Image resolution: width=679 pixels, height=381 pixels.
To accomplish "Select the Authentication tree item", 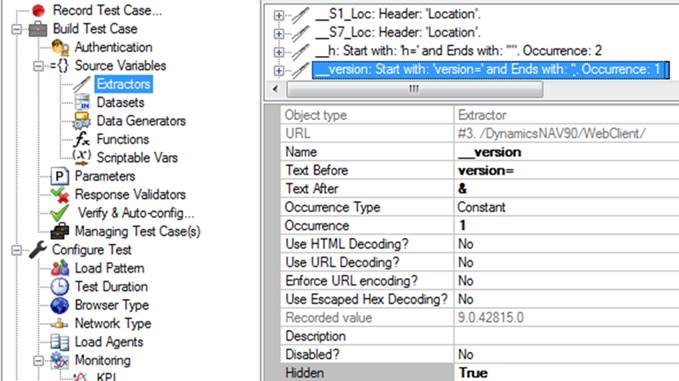I will point(113,47).
